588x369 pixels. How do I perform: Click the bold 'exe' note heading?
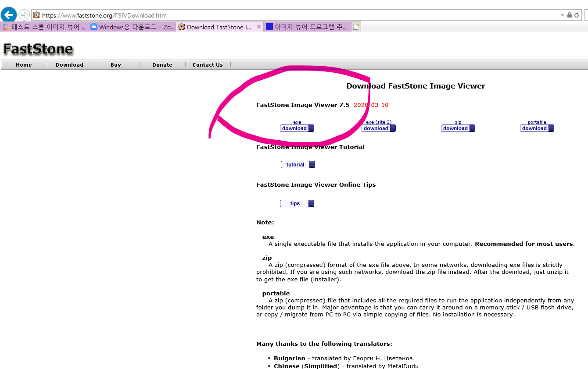[268, 237]
